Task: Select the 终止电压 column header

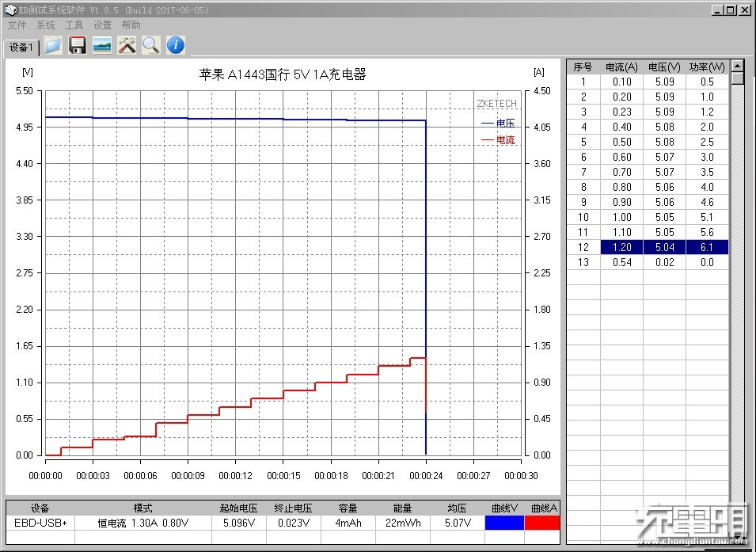Action: click(294, 508)
